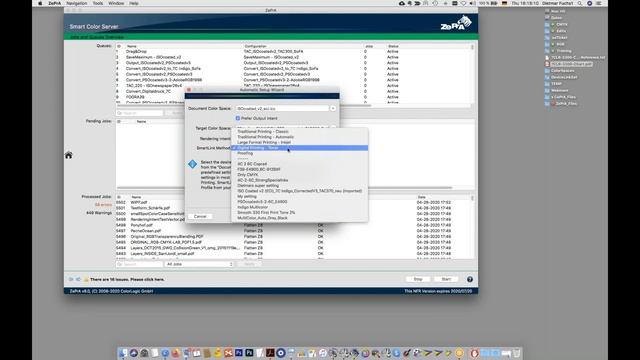Click the Name column header in Queues
The width and height of the screenshot is (640, 360).
click(x=131, y=46)
